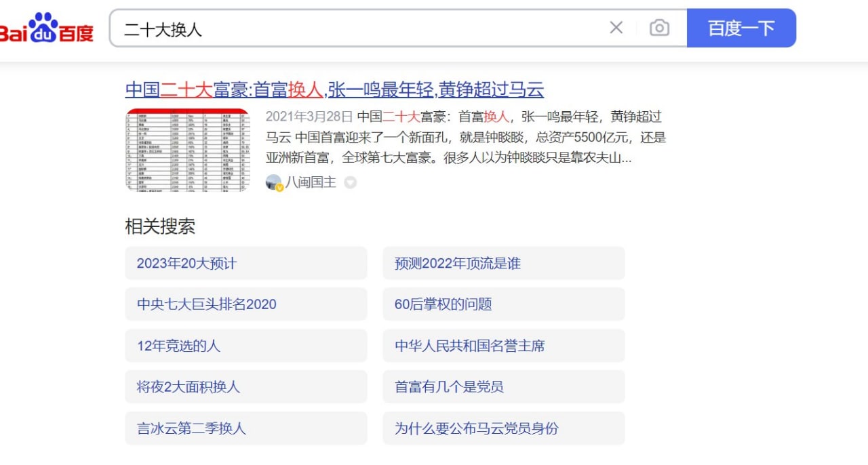Select related search 12年竞选的人
Image resolution: width=868 pixels, height=465 pixels.
coord(245,346)
